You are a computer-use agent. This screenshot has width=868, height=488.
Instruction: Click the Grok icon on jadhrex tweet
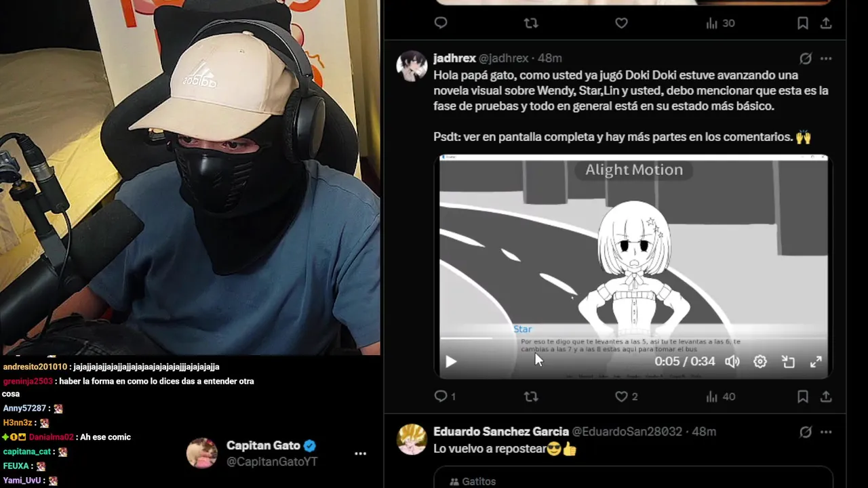tap(805, 59)
